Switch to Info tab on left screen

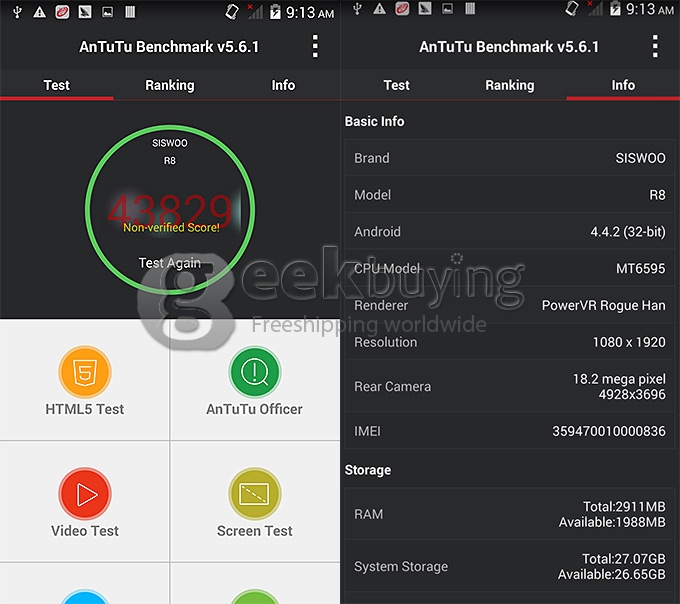pyautogui.click(x=283, y=85)
